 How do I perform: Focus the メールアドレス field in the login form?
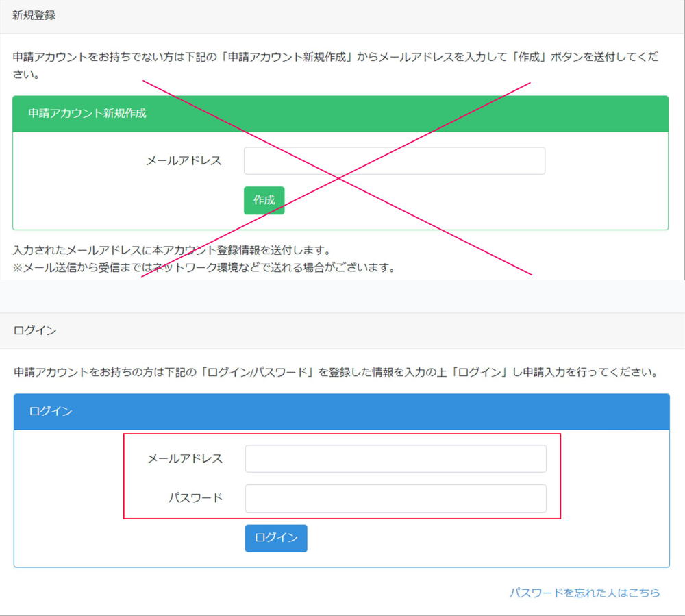395,459
